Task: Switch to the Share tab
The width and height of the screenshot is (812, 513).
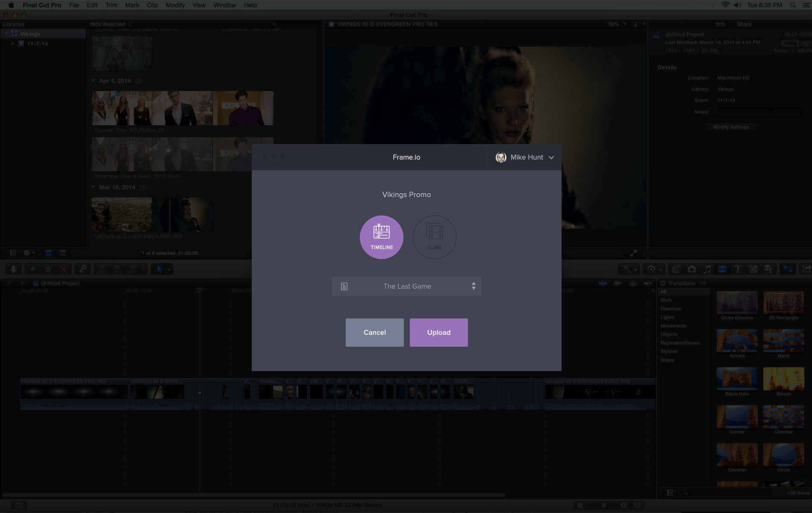Action: [744, 24]
